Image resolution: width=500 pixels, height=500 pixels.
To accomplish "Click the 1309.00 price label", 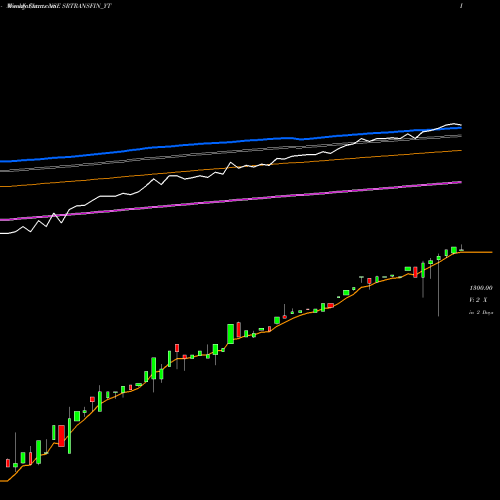I will click(x=481, y=288).
